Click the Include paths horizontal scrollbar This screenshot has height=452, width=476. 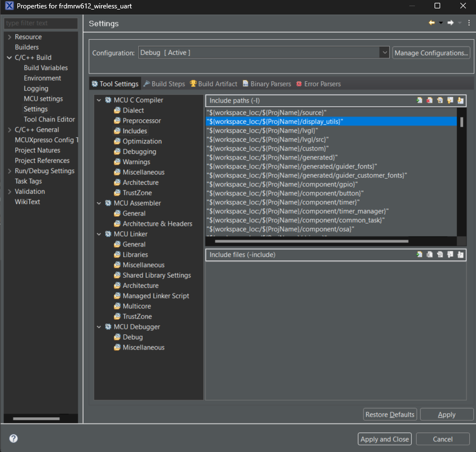point(311,241)
